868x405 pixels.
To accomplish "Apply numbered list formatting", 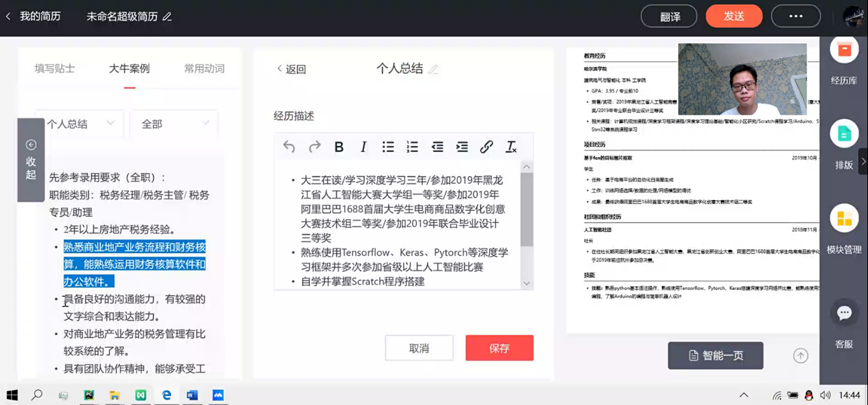I will [412, 147].
